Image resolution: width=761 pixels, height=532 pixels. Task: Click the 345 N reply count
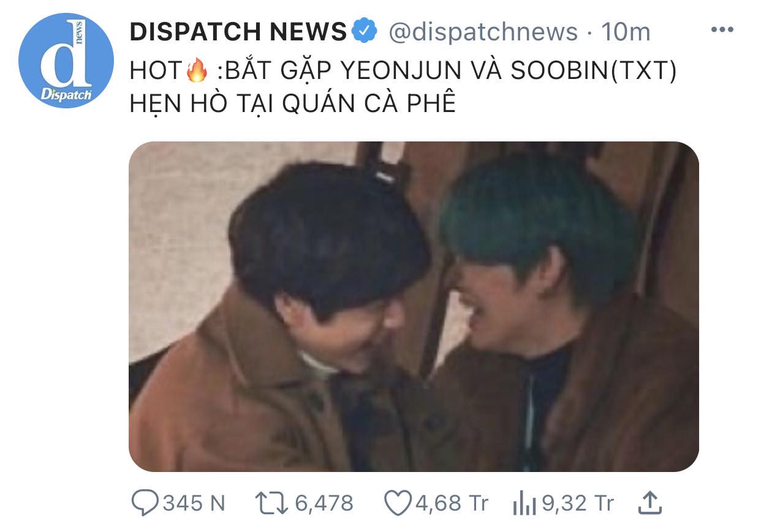pyautogui.click(x=194, y=503)
